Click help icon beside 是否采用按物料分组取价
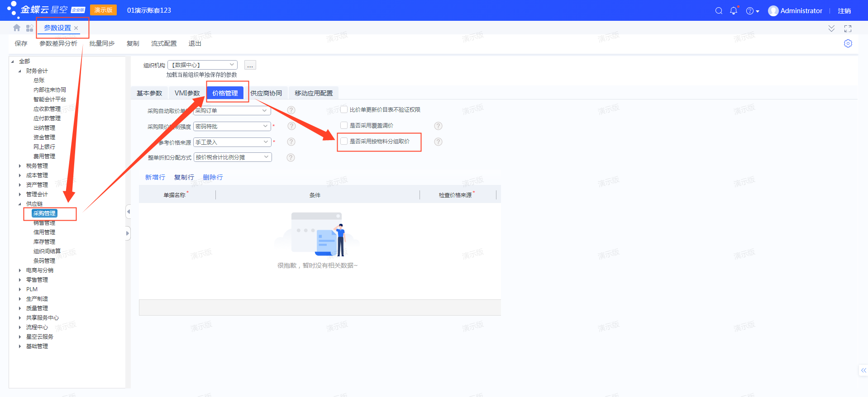 (x=438, y=142)
